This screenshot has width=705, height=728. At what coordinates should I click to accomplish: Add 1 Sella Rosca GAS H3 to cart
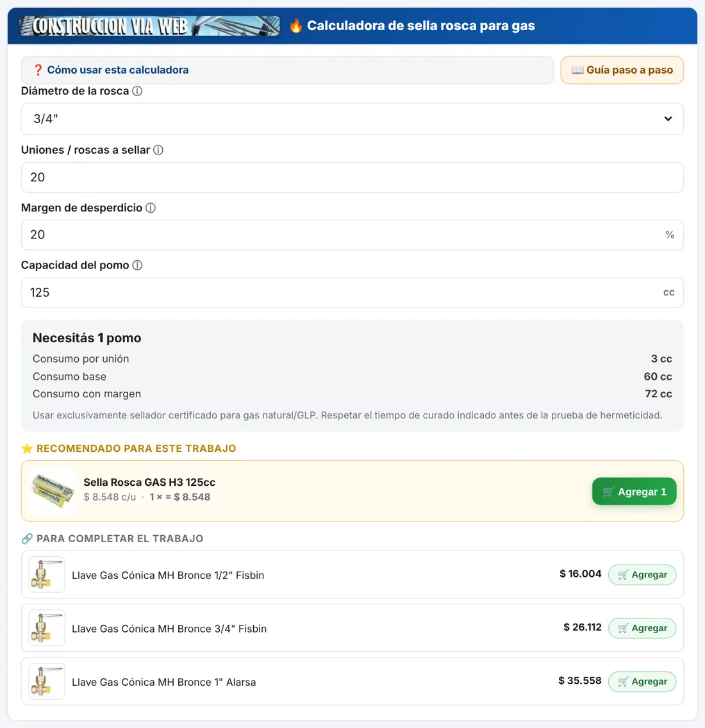634,492
